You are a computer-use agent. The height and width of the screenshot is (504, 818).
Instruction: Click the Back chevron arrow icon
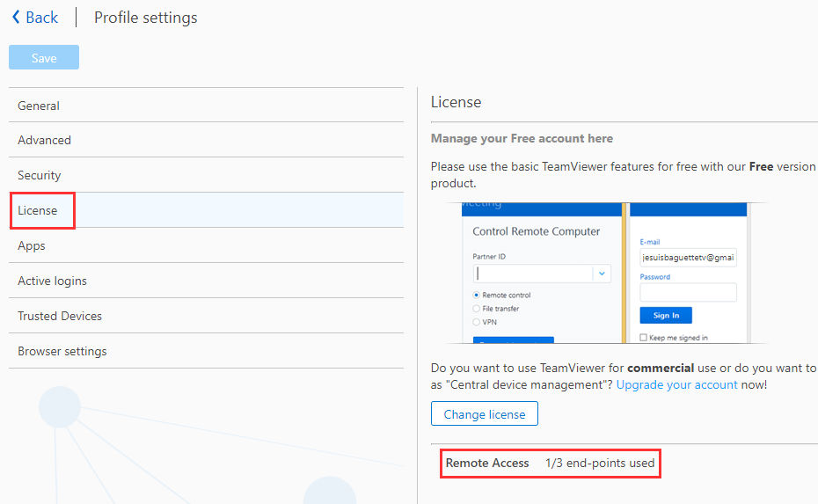pos(16,18)
